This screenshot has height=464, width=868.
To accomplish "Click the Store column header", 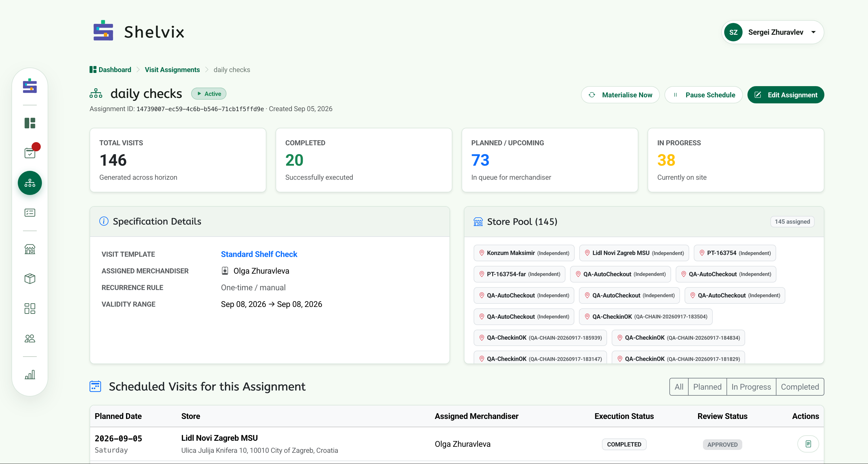I will click(191, 416).
